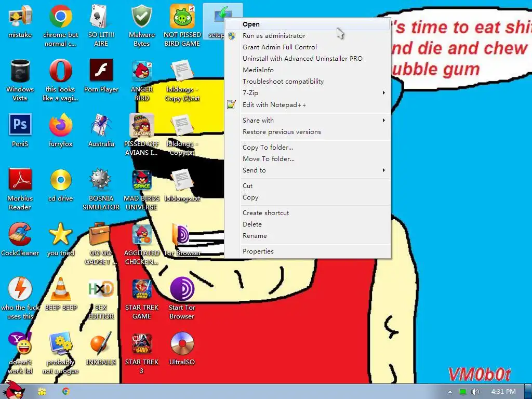Screen dimensions: 532x399
Task: Select the 'BOSNIA SIMULATOR' minesweeper icon
Action: pos(101,189)
